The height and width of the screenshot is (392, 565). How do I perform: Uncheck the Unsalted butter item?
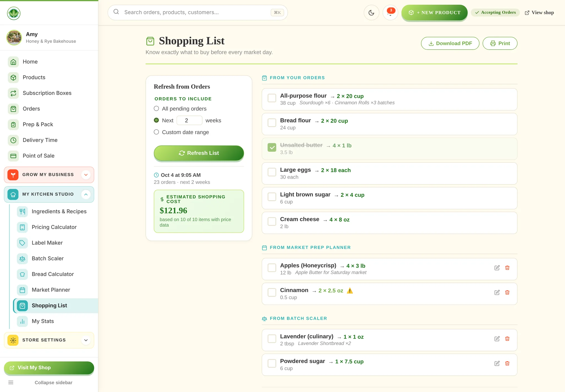coord(272,147)
